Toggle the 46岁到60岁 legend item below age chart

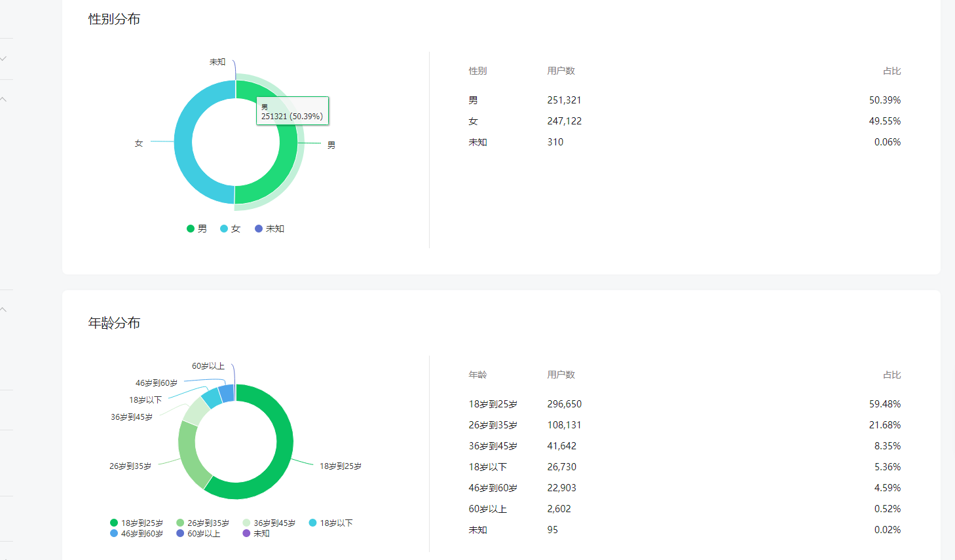[x=136, y=533]
